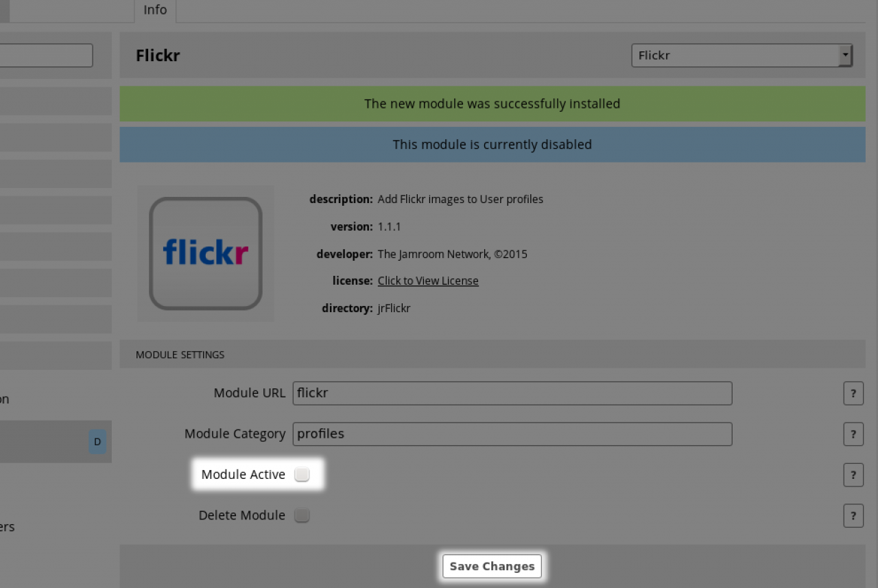Enable the Module Active checkbox
Image resolution: width=878 pixels, height=588 pixels.
(x=302, y=475)
